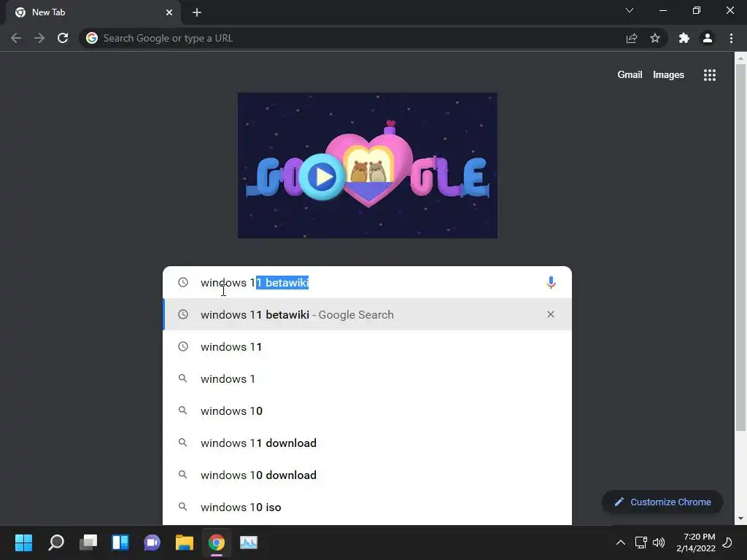This screenshot has width=747, height=560.
Task: Open the Chrome three-dot menu
Action: pos(731,38)
